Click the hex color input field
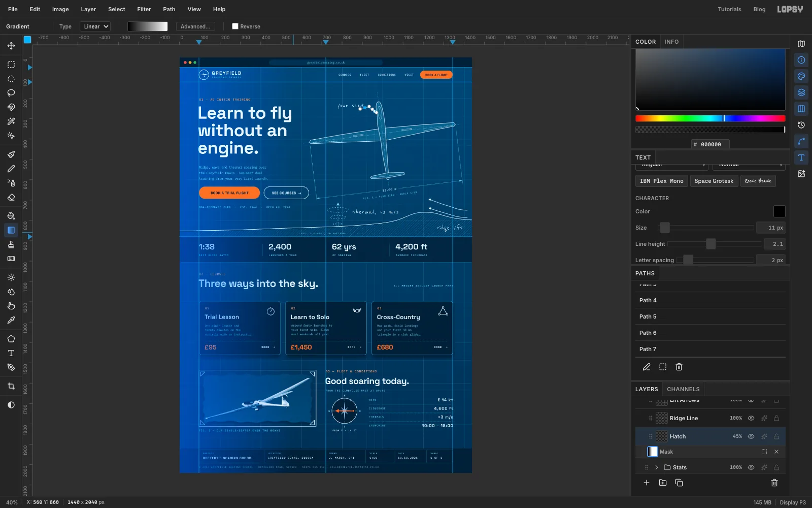 (x=710, y=144)
